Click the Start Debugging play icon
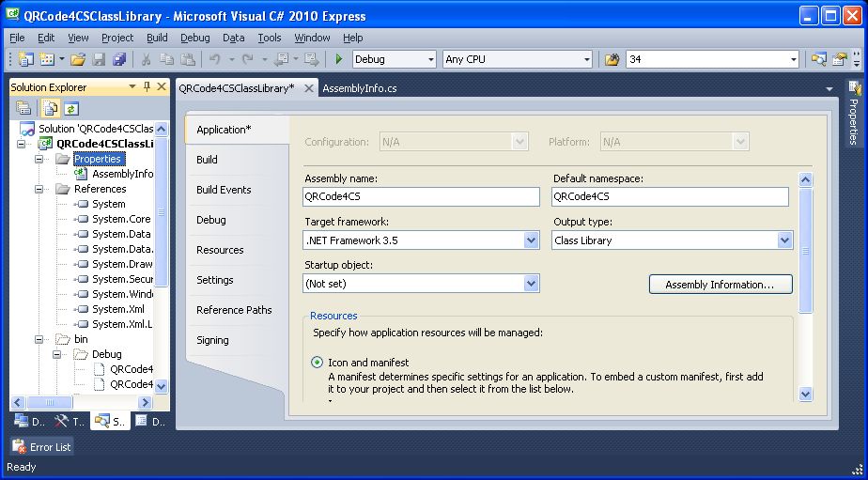The height and width of the screenshot is (480, 868). click(x=339, y=59)
